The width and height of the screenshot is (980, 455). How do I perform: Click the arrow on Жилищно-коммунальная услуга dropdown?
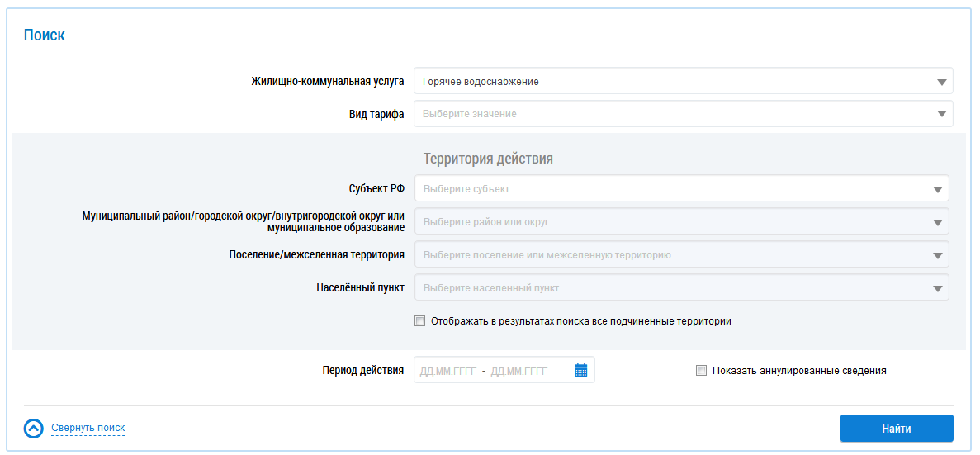pos(942,82)
